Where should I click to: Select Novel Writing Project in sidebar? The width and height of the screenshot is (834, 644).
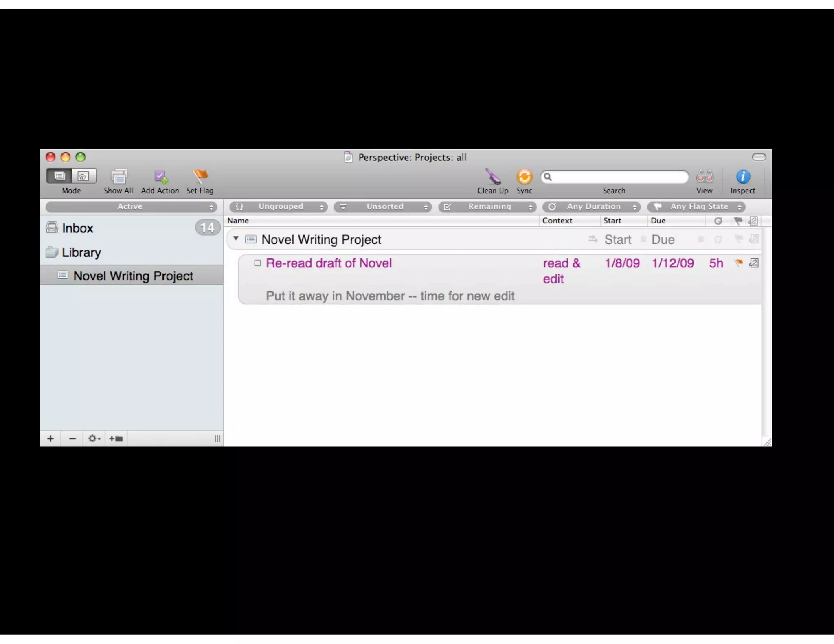point(133,276)
